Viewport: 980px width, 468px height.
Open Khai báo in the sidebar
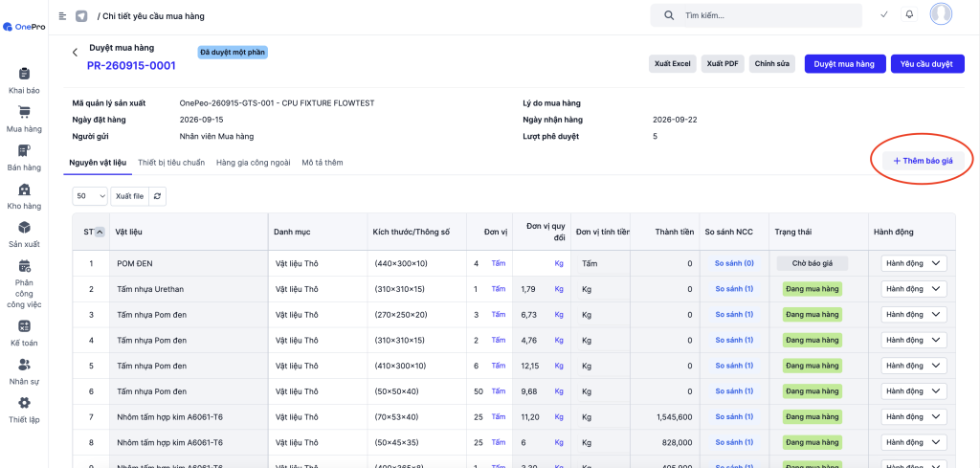point(24,80)
